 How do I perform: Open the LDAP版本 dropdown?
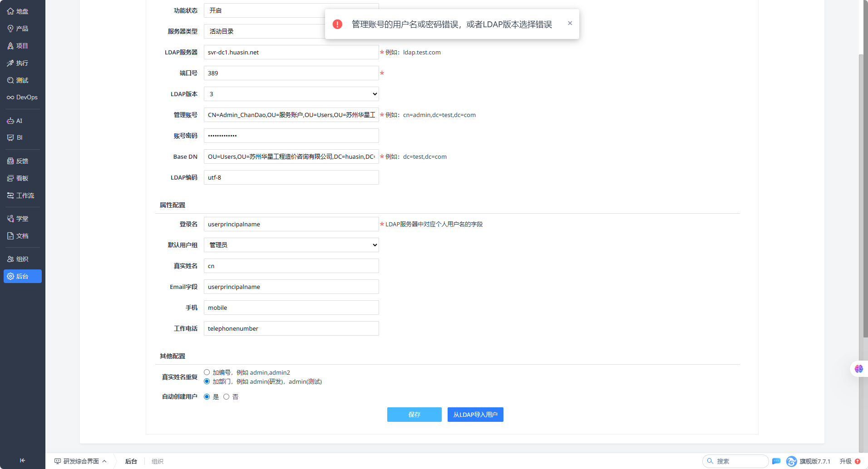291,94
